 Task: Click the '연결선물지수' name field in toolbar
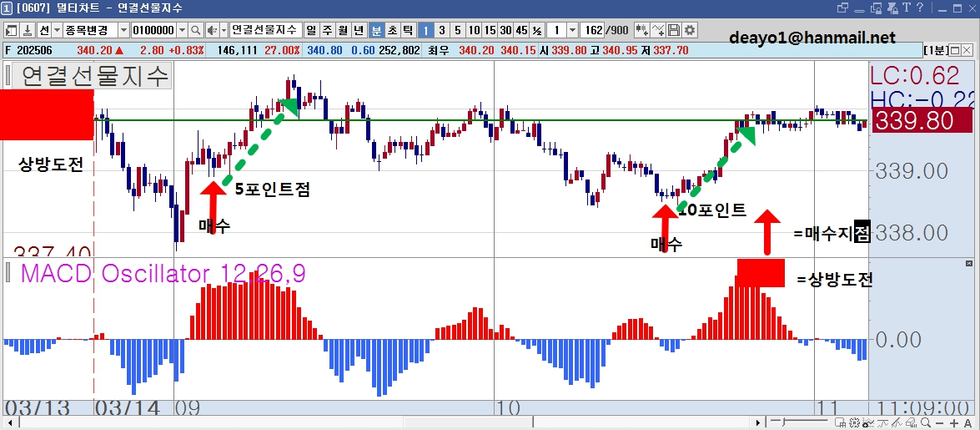265,30
